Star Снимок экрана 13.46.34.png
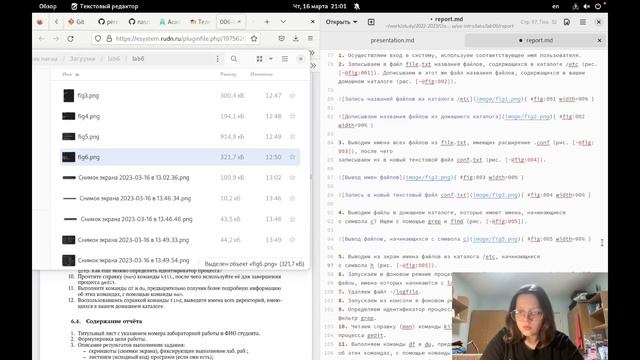The image size is (640, 360). (x=292, y=198)
